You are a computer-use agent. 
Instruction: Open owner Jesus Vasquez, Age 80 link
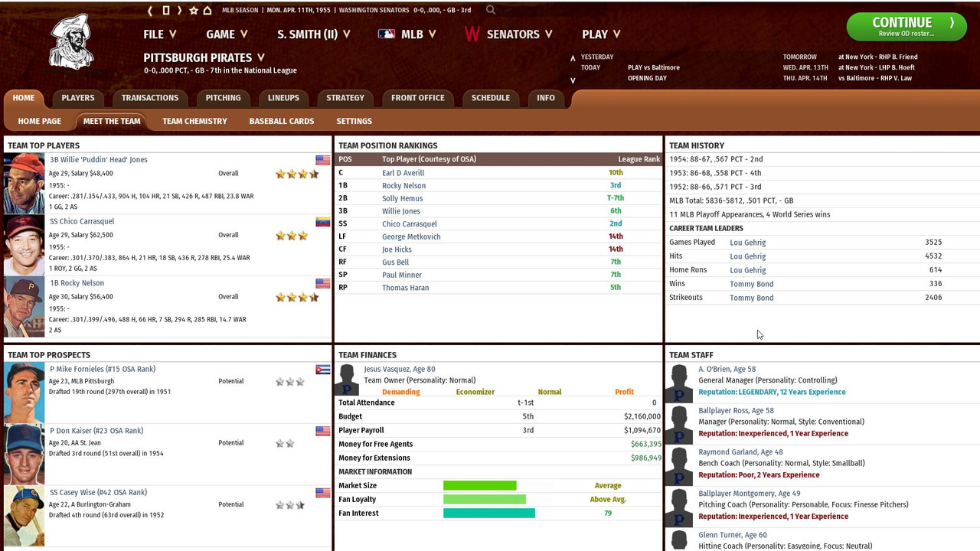(x=400, y=370)
